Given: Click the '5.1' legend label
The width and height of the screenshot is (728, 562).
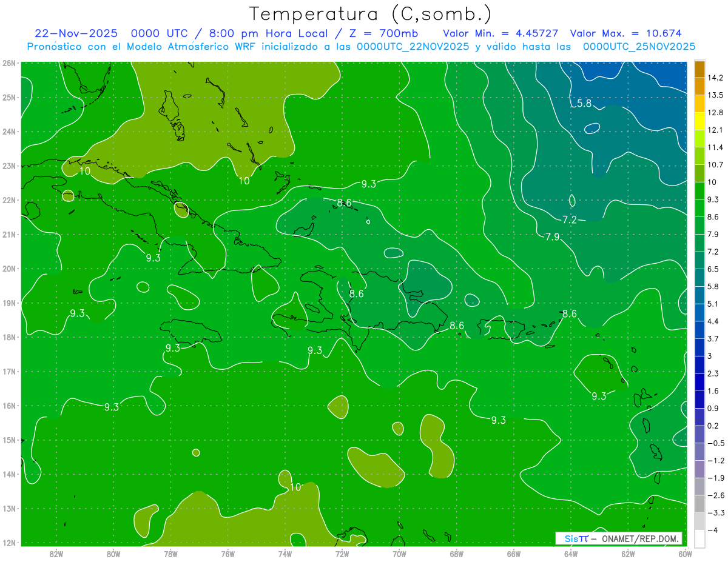Looking at the screenshot, I should coord(713,304).
